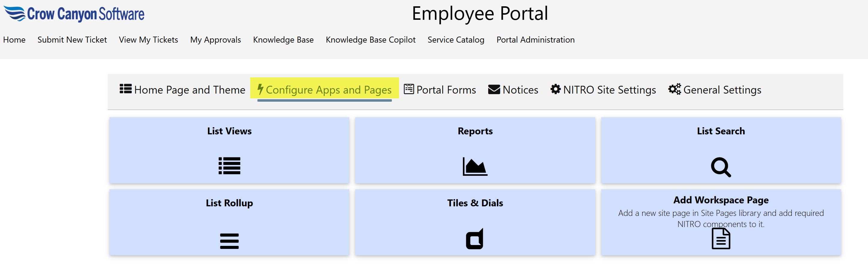Click the List Search magnifier icon

pyautogui.click(x=720, y=167)
